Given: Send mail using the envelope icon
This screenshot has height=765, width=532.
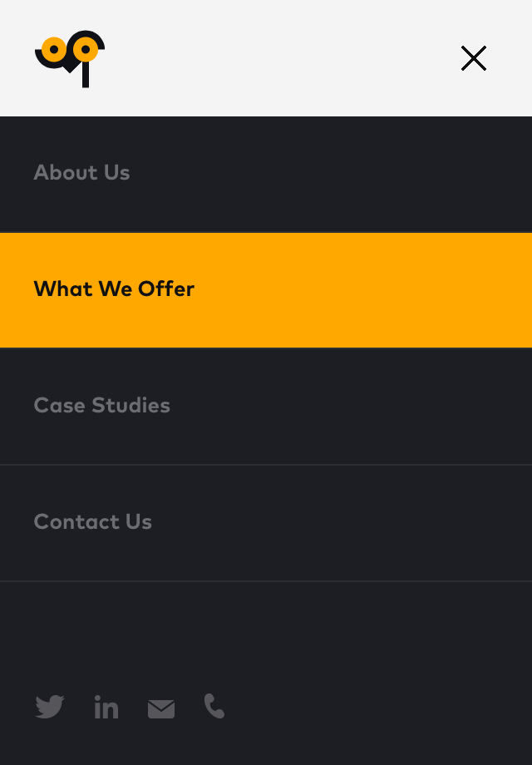Looking at the screenshot, I should pos(161,708).
